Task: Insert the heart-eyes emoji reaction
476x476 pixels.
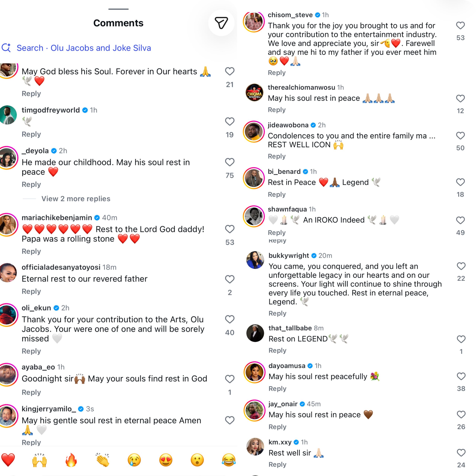Action: coord(166,460)
